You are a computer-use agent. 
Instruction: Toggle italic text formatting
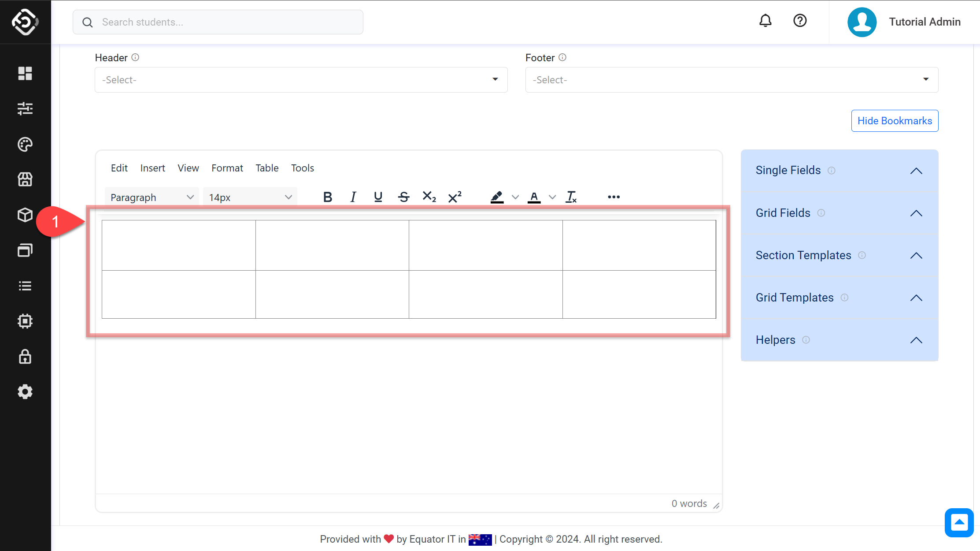pyautogui.click(x=353, y=197)
